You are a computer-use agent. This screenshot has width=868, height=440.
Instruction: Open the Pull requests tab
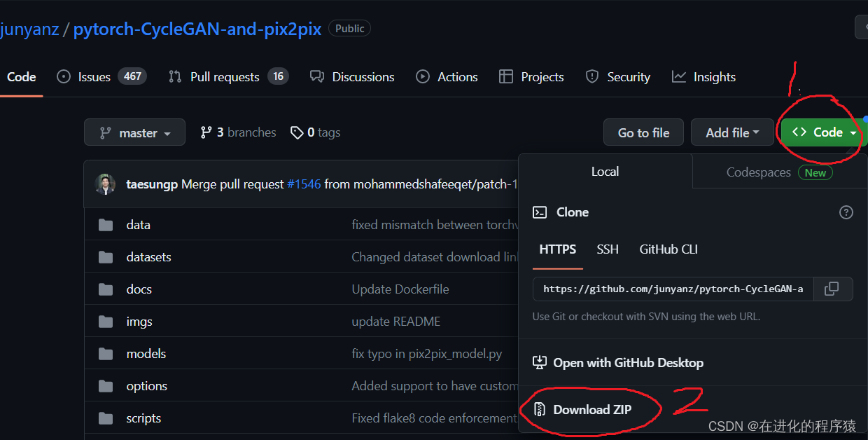click(x=228, y=77)
